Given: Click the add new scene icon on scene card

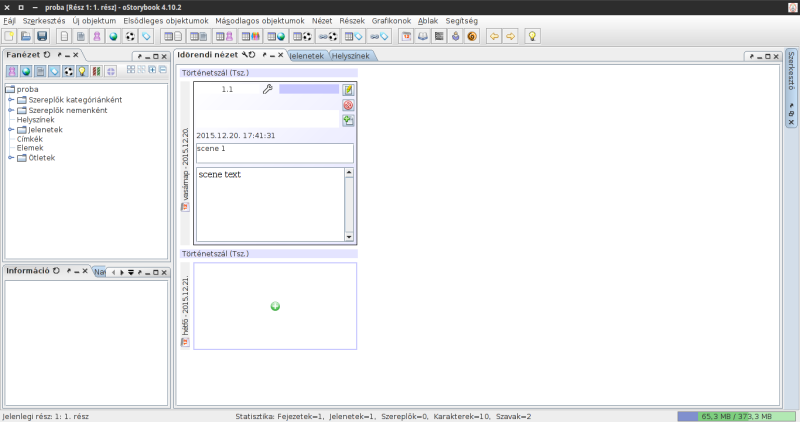Looking at the screenshot, I should 348,120.
